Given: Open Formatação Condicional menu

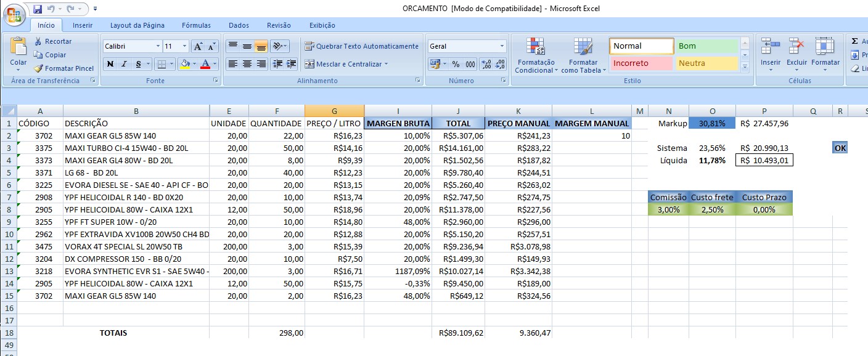Looking at the screenshot, I should pyautogui.click(x=534, y=57).
